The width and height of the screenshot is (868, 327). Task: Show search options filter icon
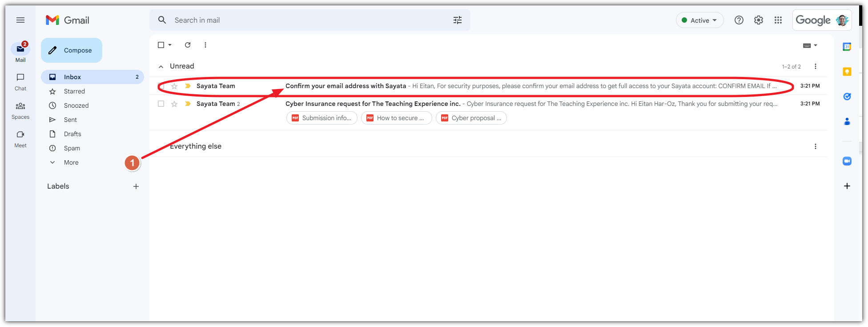(x=458, y=20)
